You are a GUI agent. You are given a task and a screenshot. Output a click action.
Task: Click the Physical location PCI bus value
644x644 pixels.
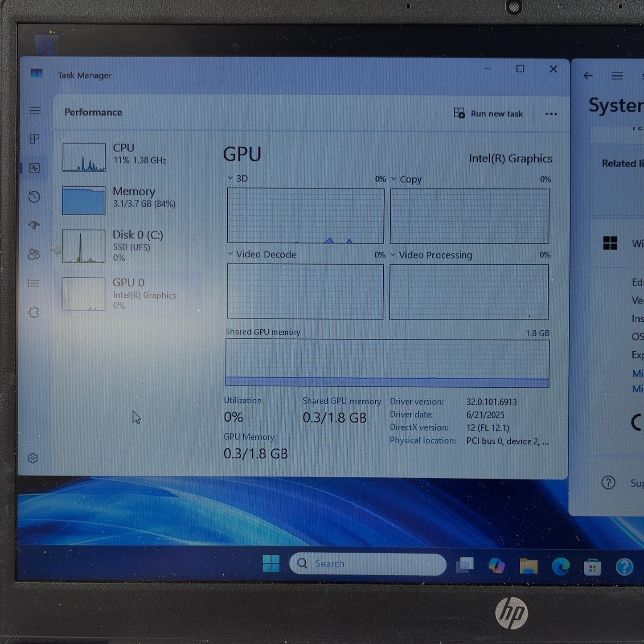[x=508, y=441]
